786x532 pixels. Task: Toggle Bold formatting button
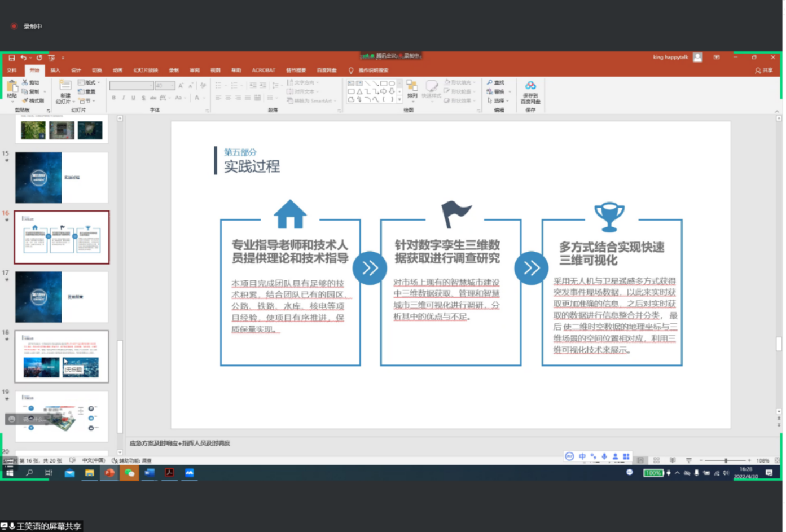point(113,98)
